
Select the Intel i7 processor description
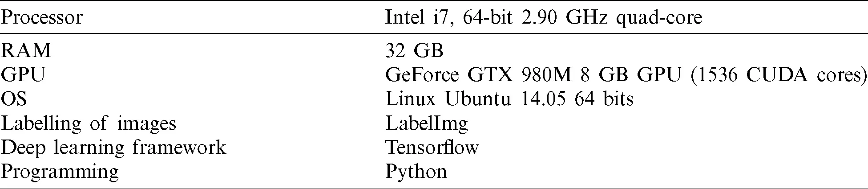point(544,18)
